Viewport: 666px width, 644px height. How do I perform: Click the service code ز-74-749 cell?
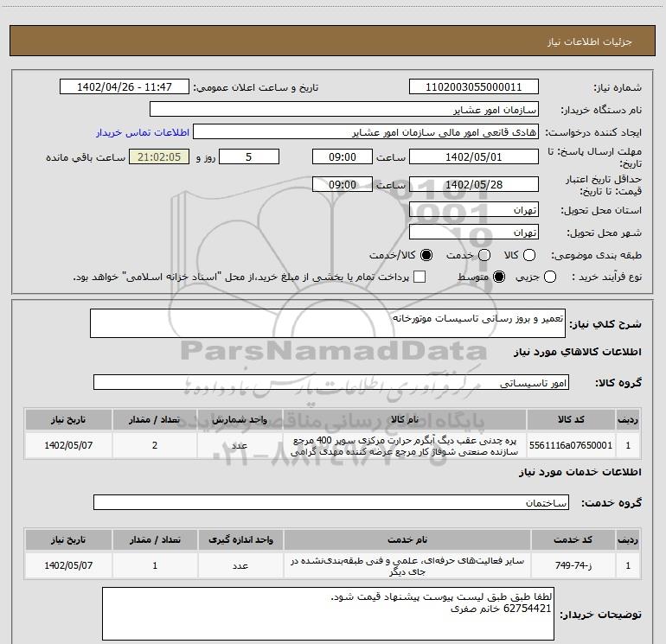coord(573,565)
